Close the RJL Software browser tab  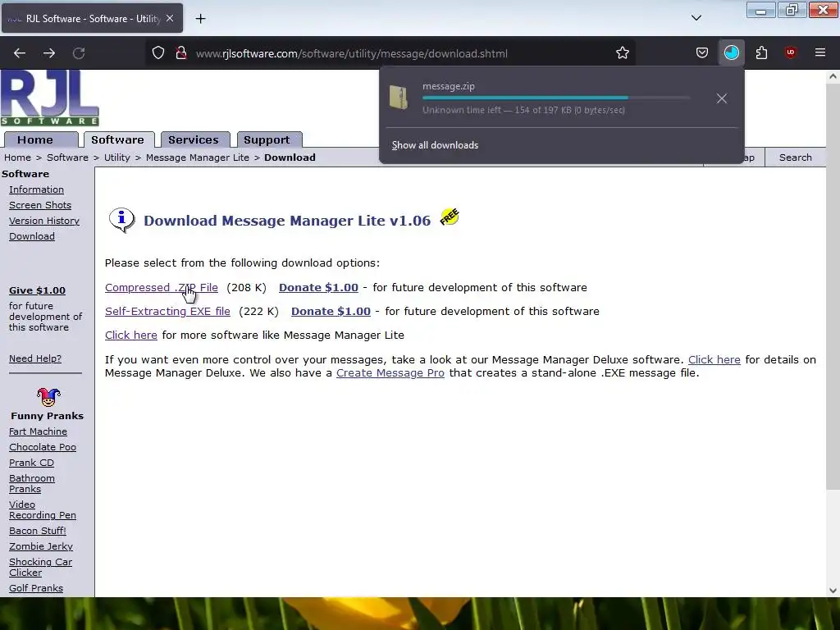pyautogui.click(x=170, y=18)
